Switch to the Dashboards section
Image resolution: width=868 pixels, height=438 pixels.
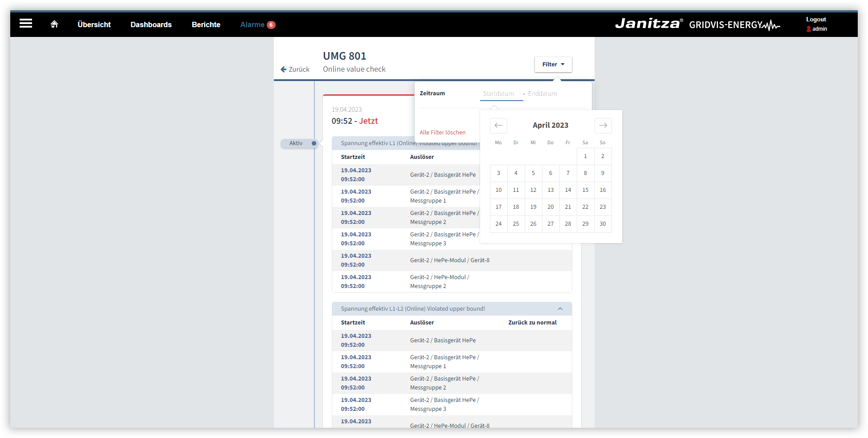click(x=151, y=24)
